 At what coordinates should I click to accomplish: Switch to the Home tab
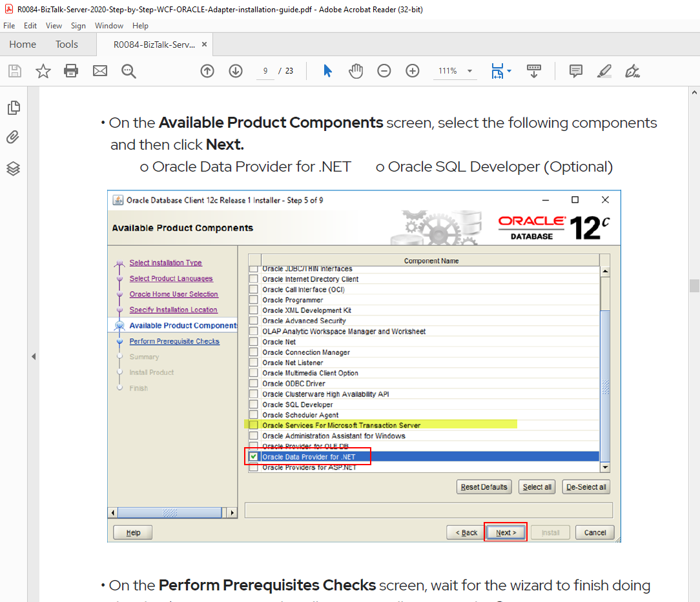coord(23,44)
